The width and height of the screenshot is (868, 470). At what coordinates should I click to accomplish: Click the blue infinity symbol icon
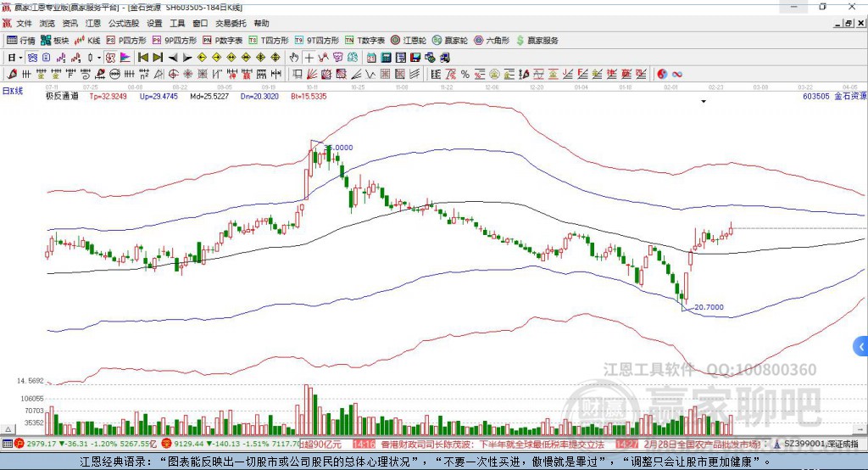pos(676,75)
